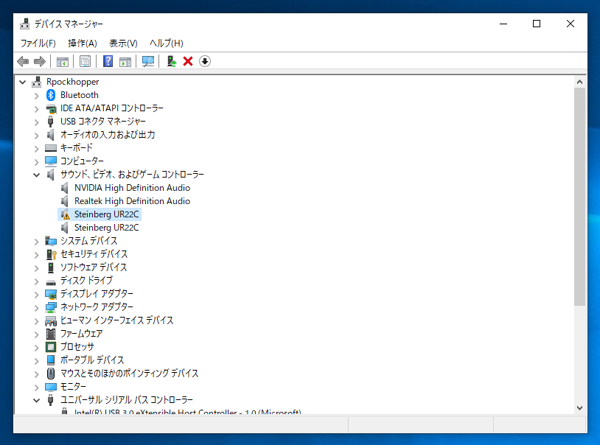Screen dimensions: 600x445
Task: Select the Rpockhopper computer name
Action: [72, 82]
